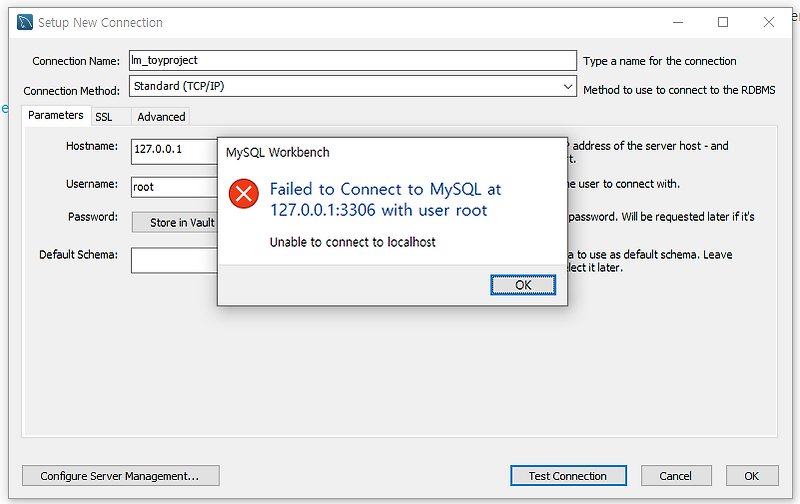Maximize the Setup New Connection window

[x=723, y=22]
